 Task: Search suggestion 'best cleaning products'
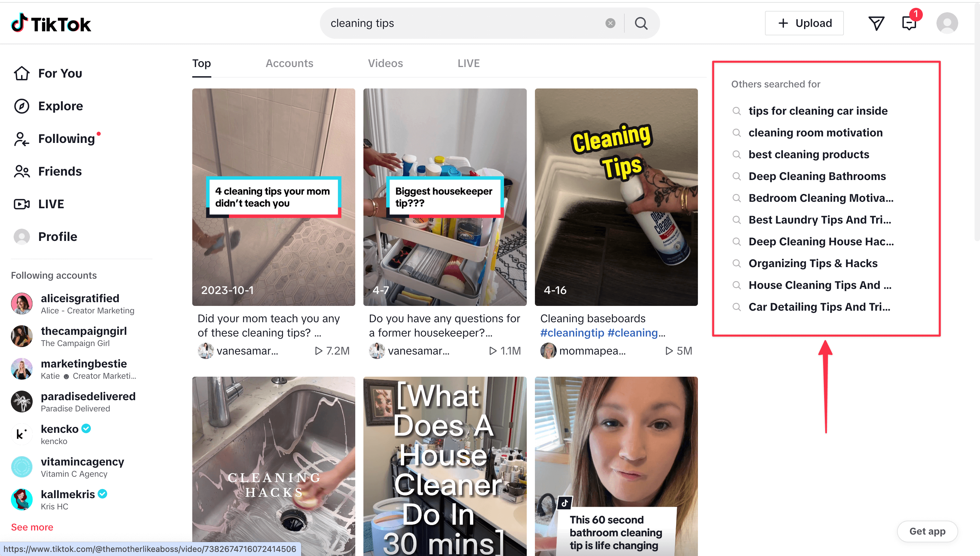pyautogui.click(x=808, y=154)
